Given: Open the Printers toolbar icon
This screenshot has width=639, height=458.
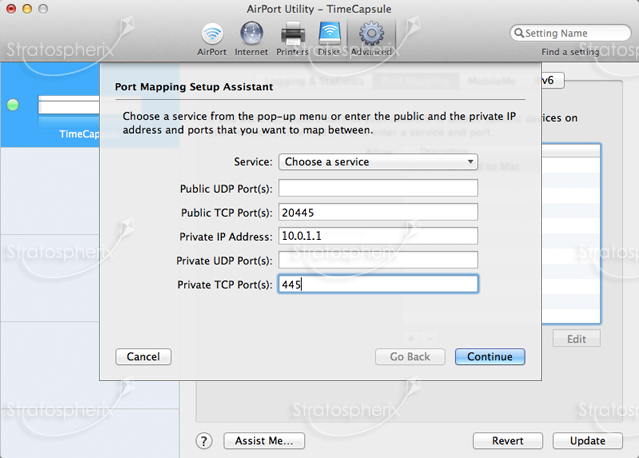Looking at the screenshot, I should [x=293, y=39].
